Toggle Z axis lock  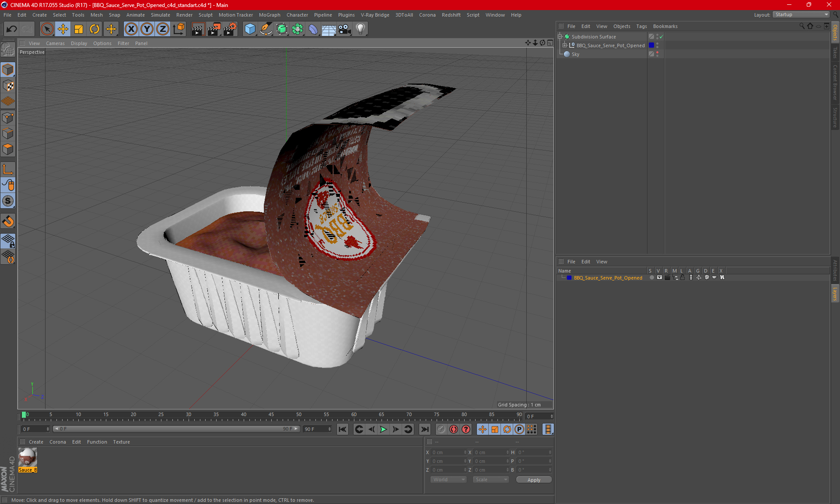tap(163, 29)
